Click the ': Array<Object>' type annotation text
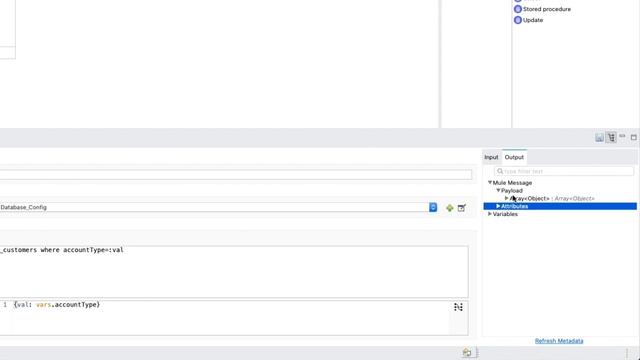 [573, 198]
